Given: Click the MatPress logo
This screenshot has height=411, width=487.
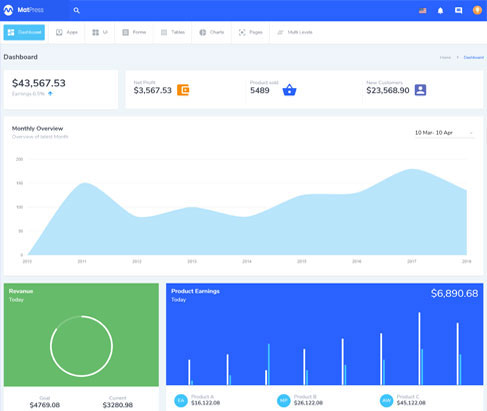Looking at the screenshot, I should [24, 10].
